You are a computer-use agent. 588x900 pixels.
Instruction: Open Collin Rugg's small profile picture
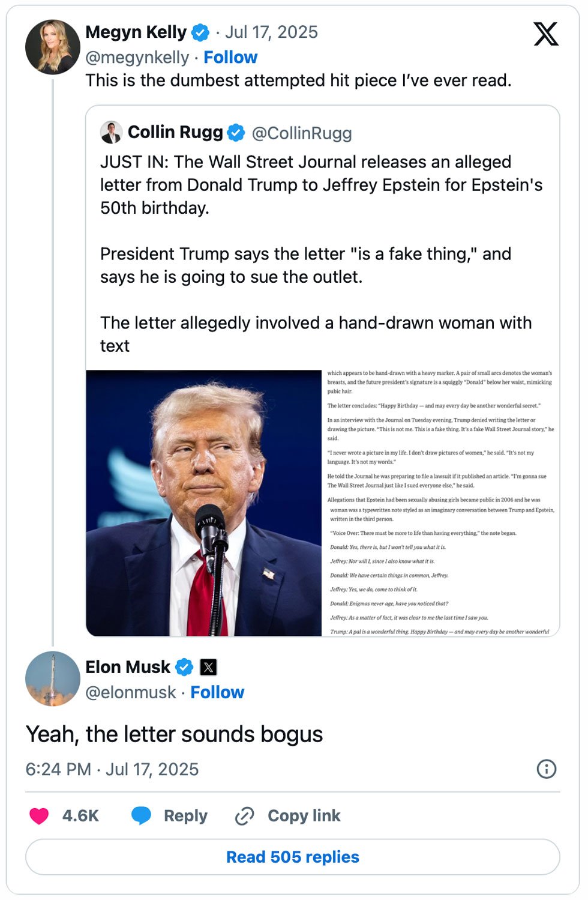111,132
